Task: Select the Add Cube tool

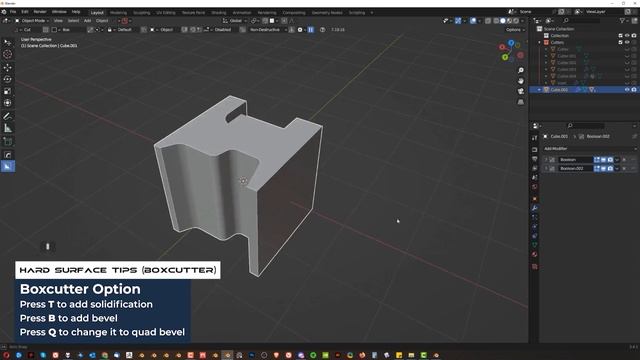Action: click(7, 142)
